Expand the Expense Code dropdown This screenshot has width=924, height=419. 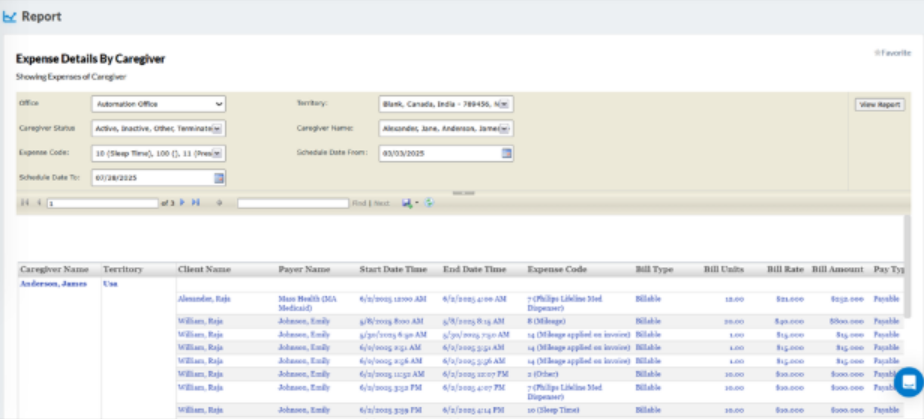pos(217,153)
